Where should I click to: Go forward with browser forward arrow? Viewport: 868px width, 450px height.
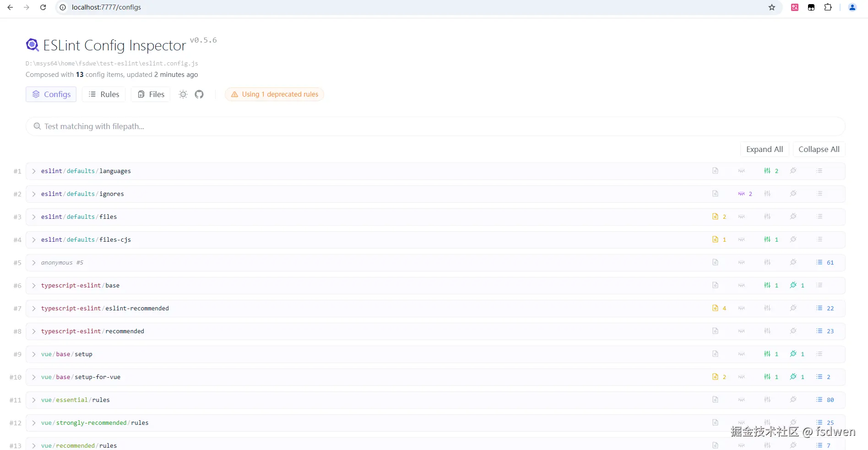click(x=27, y=7)
